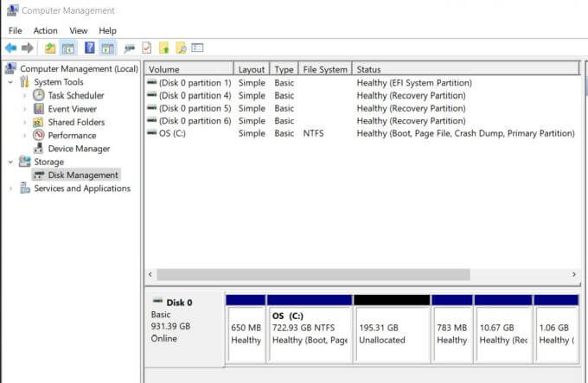Toggle the Show/Hide Action Pane icon
This screenshot has height=383, width=588.
point(108,48)
